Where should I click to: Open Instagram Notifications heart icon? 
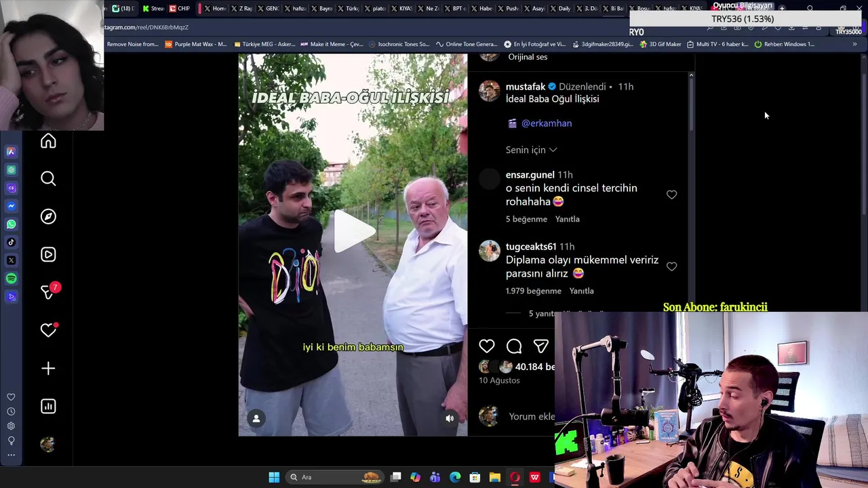(x=48, y=330)
